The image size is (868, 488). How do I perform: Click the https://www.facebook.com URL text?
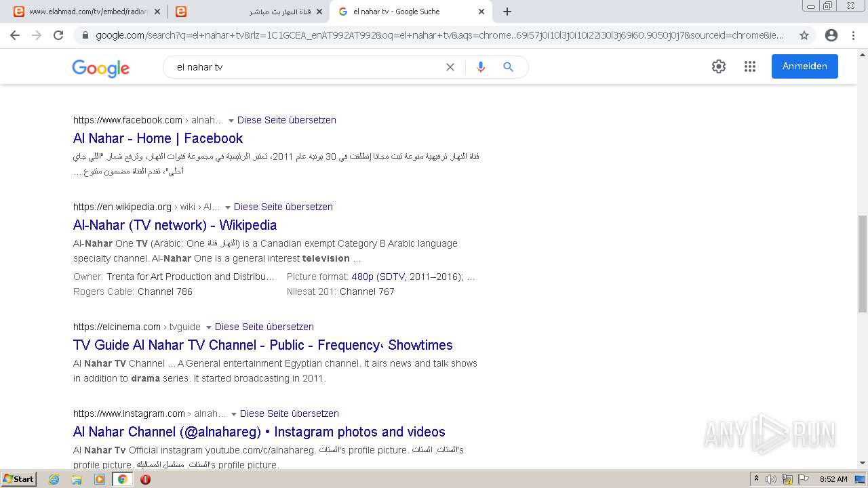click(127, 120)
